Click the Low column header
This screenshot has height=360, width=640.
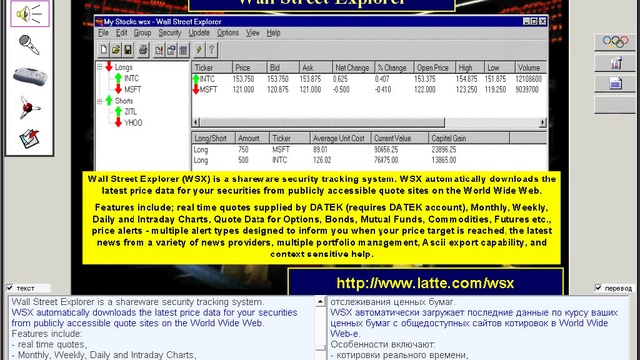pos(499,68)
